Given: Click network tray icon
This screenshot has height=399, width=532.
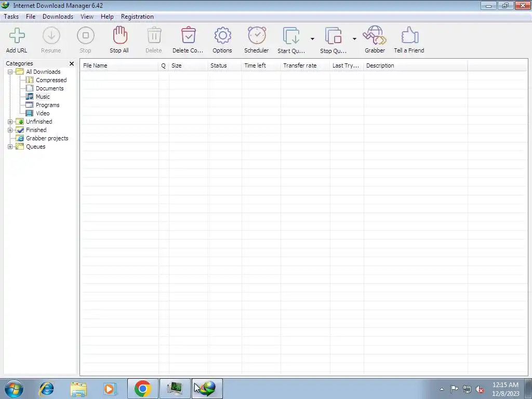Looking at the screenshot, I should pyautogui.click(x=467, y=389).
